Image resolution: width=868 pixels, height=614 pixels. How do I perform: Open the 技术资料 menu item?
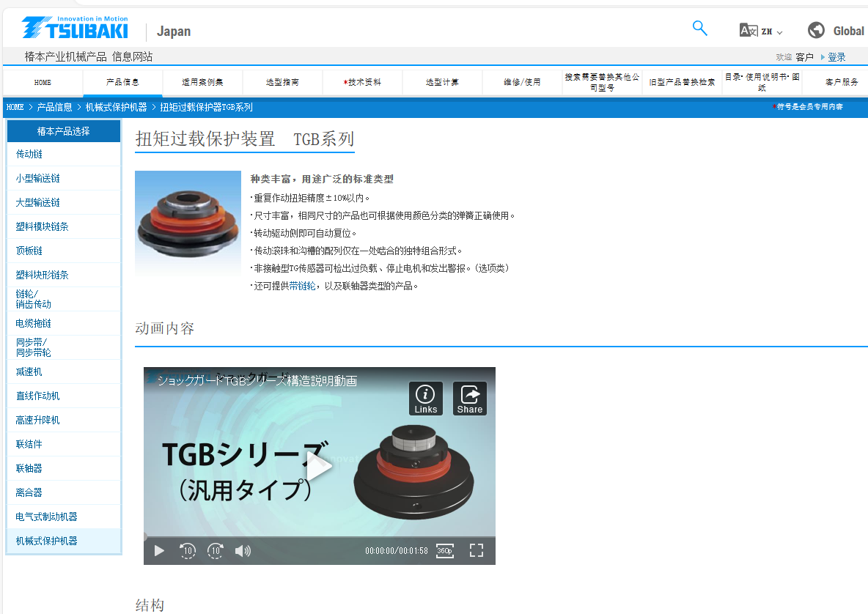pos(362,81)
